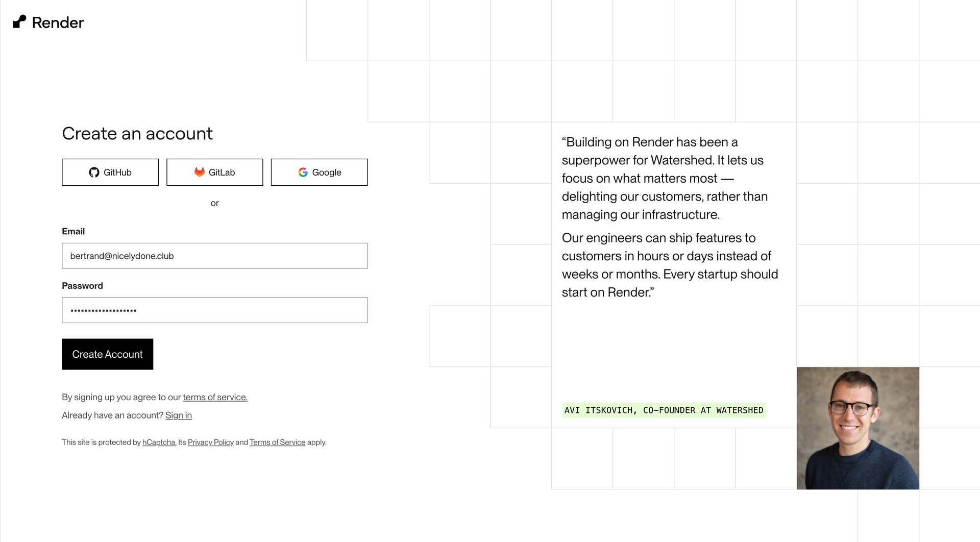Screen dimensions: 980x542
Task: Click the Google G icon
Action: click(302, 172)
